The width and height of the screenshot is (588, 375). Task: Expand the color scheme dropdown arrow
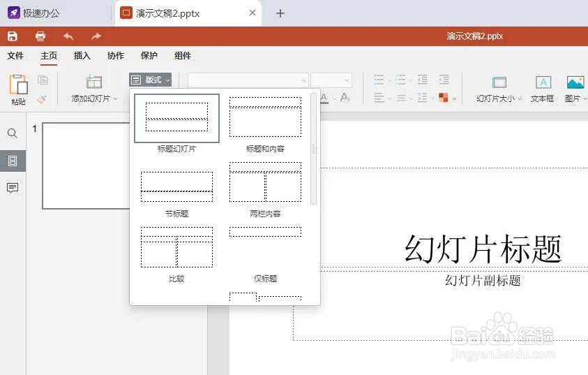455,98
